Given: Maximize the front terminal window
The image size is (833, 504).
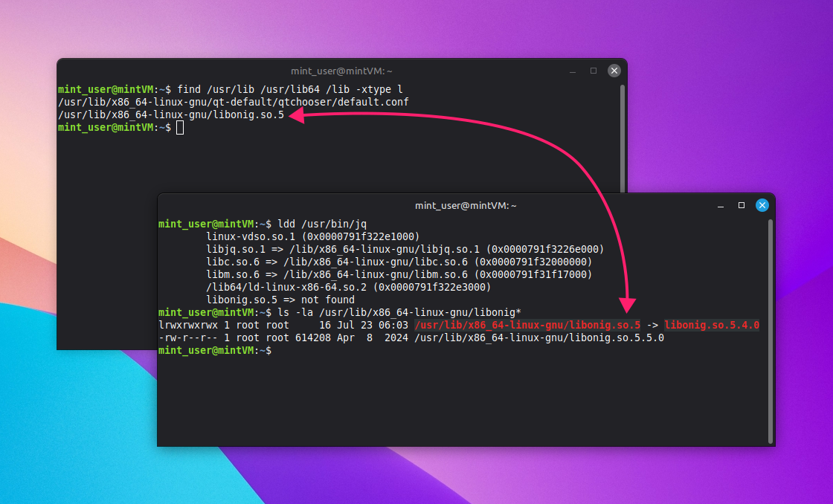Looking at the screenshot, I should click(x=741, y=205).
